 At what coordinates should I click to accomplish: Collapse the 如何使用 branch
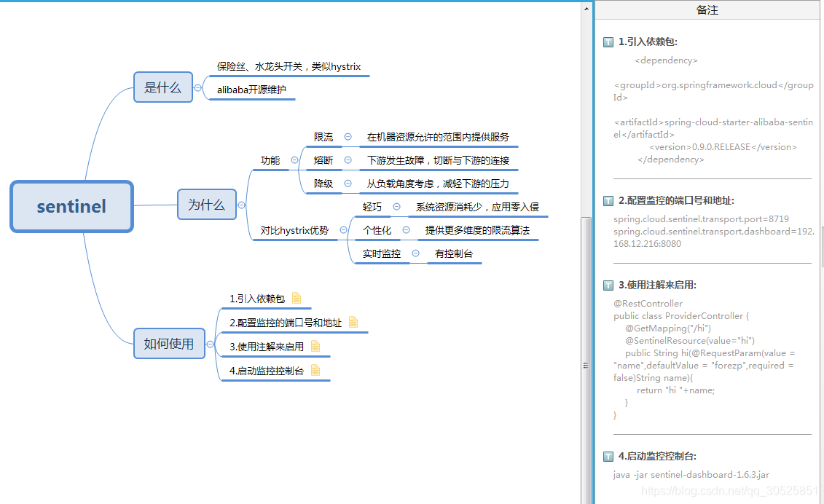tap(211, 344)
